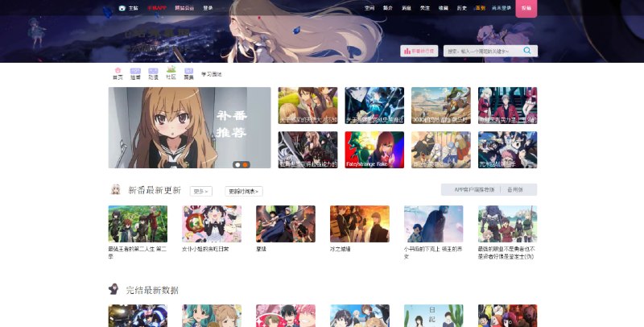
Task: Click the long 最强的职业不是勇者 title text
Action: click(x=506, y=253)
